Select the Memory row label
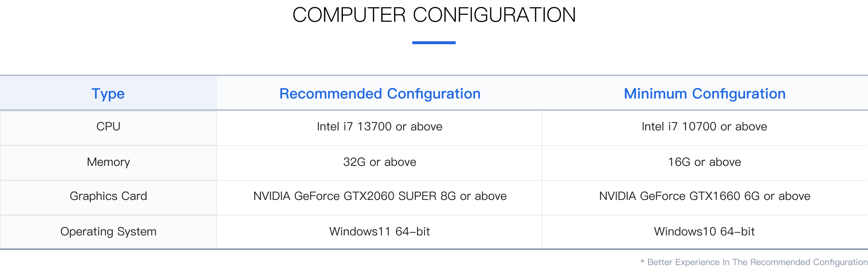 click(108, 162)
